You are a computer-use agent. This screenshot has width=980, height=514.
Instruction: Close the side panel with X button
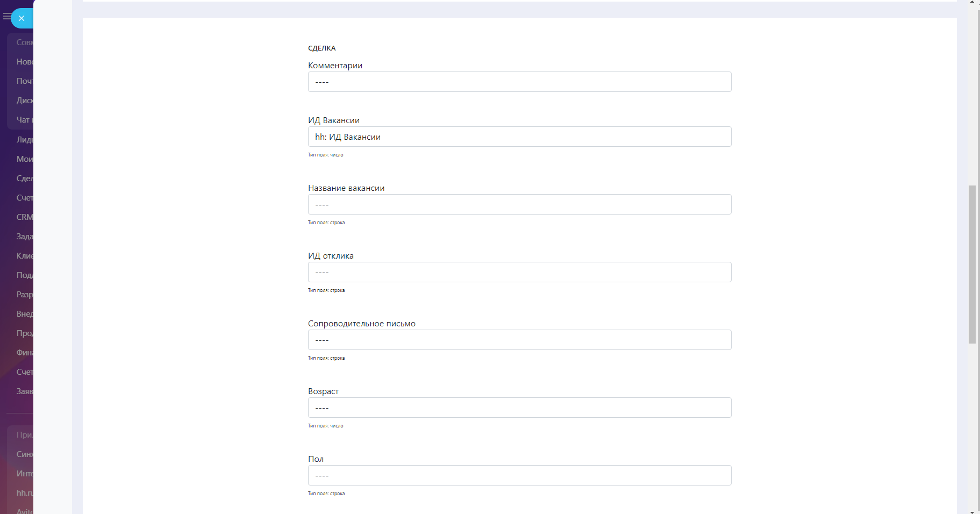(22, 18)
